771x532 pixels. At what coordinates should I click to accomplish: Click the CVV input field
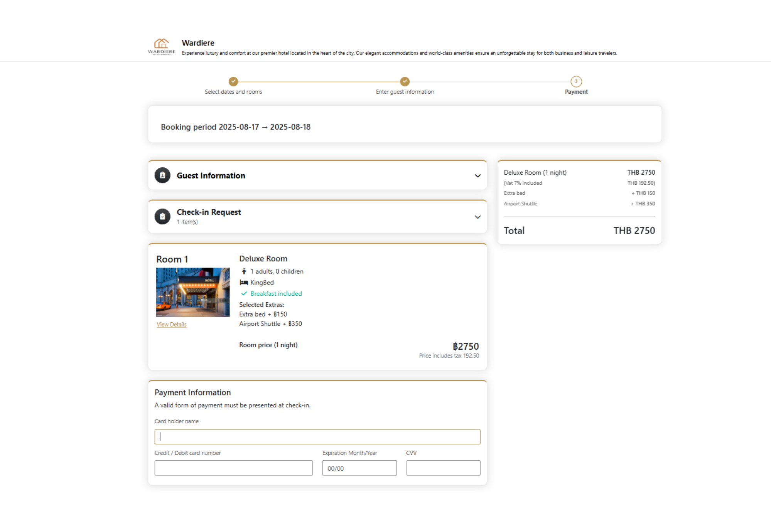pos(443,468)
